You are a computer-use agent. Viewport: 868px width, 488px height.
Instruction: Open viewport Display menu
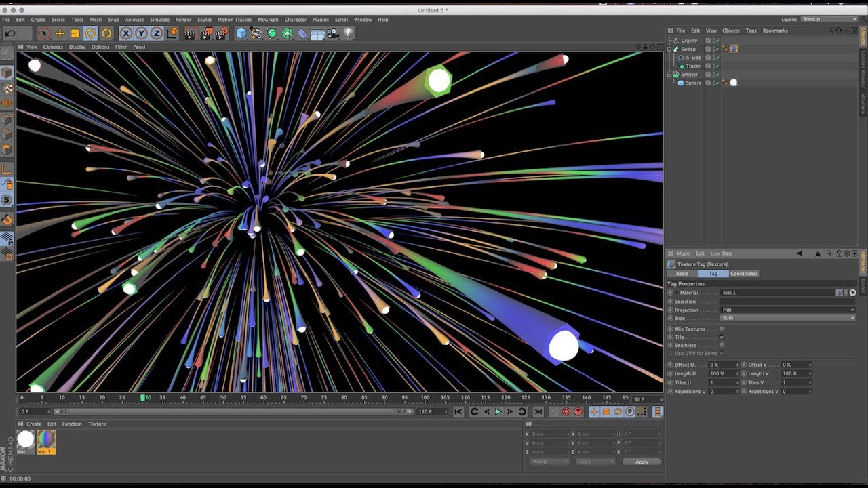[77, 47]
